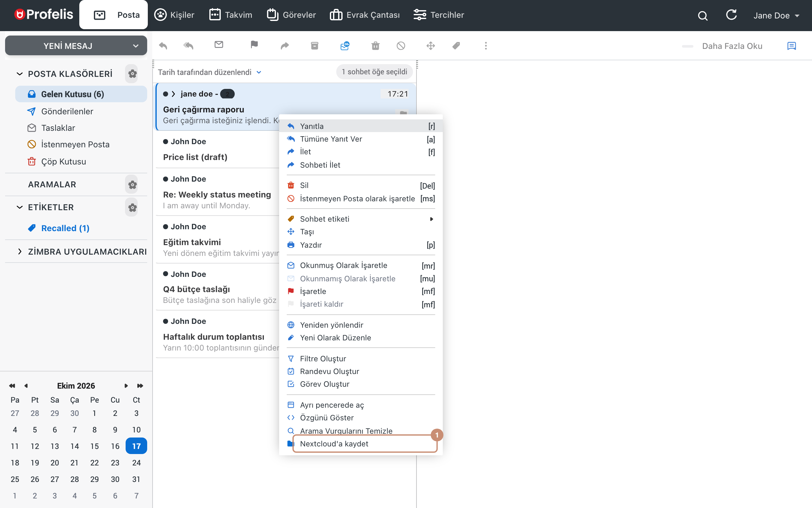Image resolution: width=812 pixels, height=508 pixels.
Task: Open the three-dot more actions menu
Action: click(486, 46)
